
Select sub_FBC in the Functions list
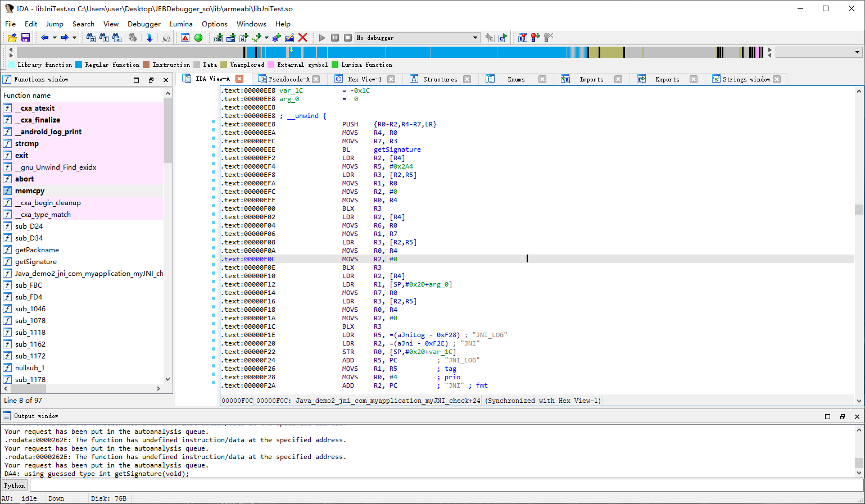pyautogui.click(x=29, y=285)
